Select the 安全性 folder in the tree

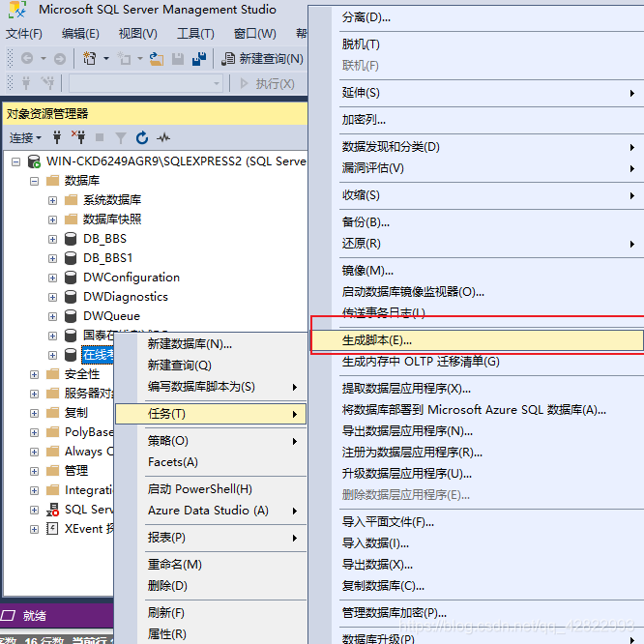tap(82, 374)
